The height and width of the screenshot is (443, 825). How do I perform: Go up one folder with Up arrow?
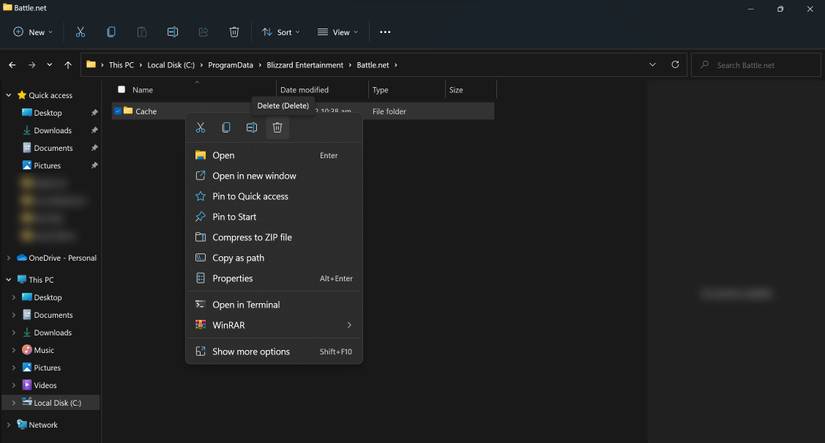tap(68, 65)
